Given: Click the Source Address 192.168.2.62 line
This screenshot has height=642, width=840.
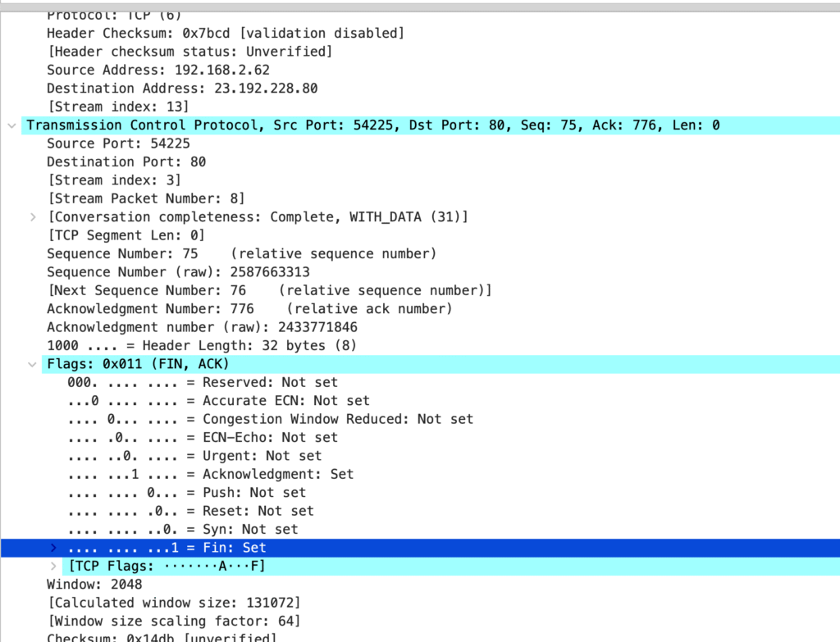Looking at the screenshot, I should pos(157,71).
